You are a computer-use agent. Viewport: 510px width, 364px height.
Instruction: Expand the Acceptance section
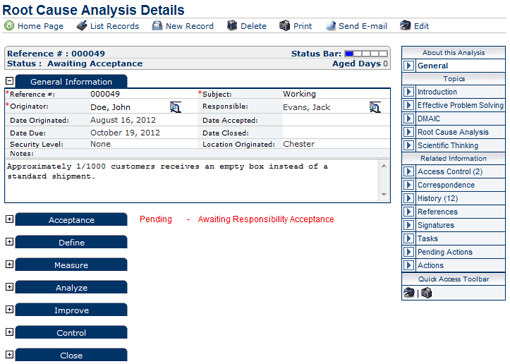click(10, 219)
